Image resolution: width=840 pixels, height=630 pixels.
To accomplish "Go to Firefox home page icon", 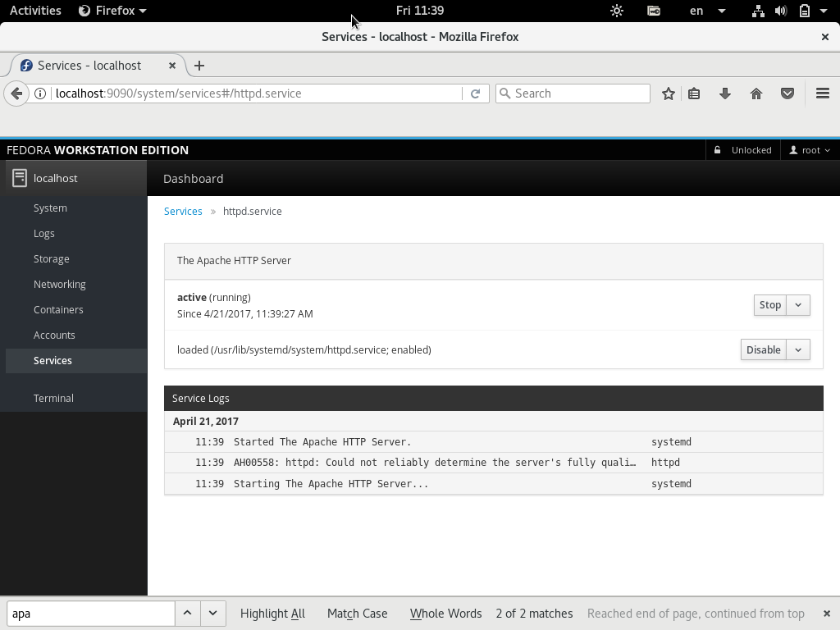I will pos(756,94).
